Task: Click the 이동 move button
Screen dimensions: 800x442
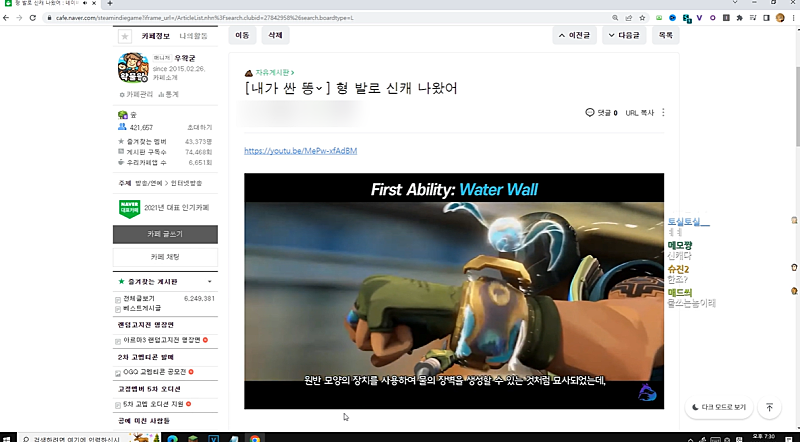Action: tap(242, 35)
